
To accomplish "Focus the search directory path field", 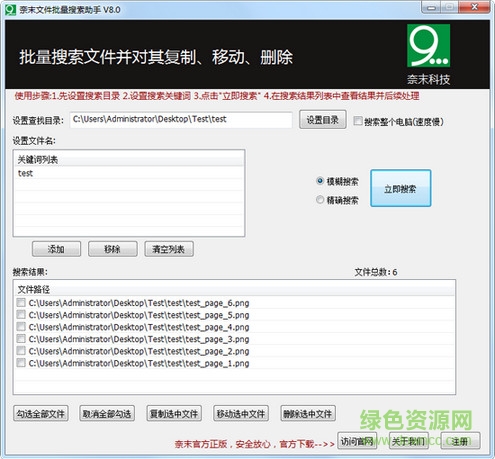I will pos(181,120).
